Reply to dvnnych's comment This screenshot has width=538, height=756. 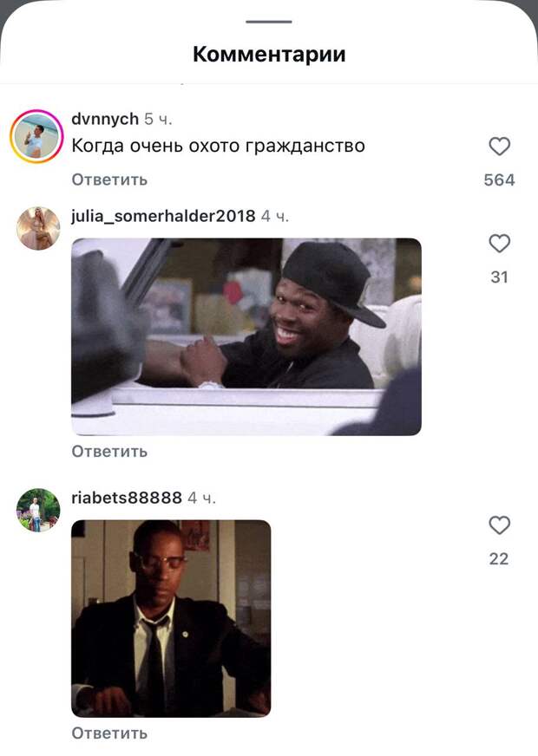click(x=109, y=179)
